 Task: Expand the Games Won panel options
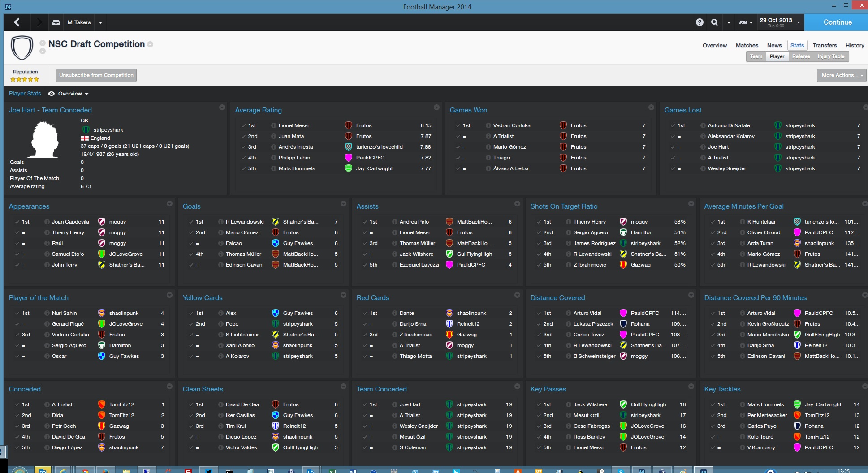click(651, 107)
